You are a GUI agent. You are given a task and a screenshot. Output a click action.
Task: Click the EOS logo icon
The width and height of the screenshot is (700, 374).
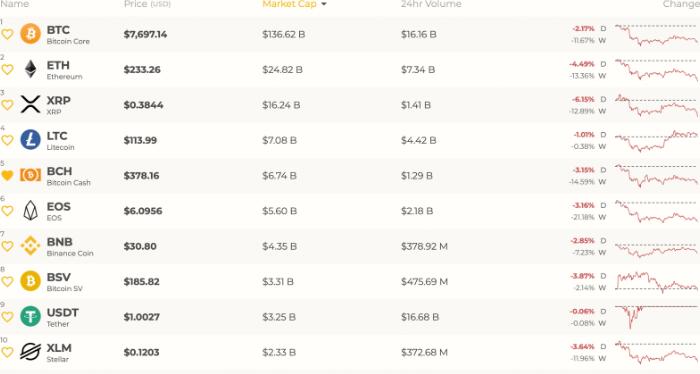click(x=30, y=210)
